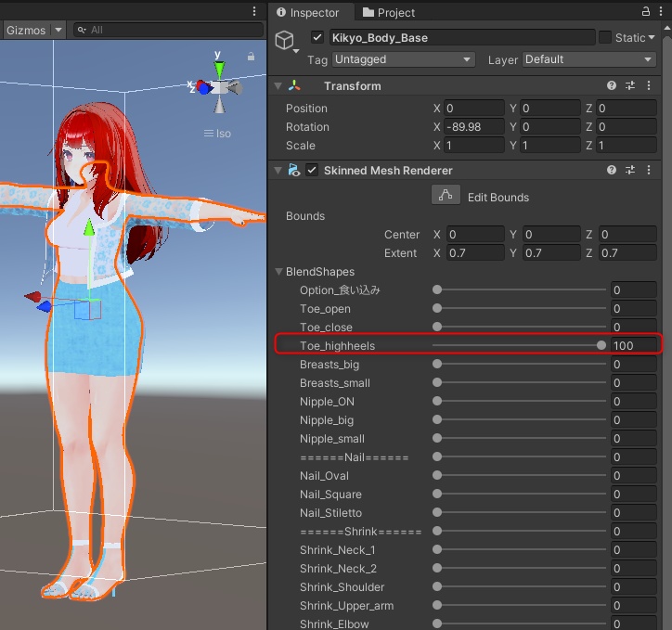Click the GameObject cube icon

[285, 41]
